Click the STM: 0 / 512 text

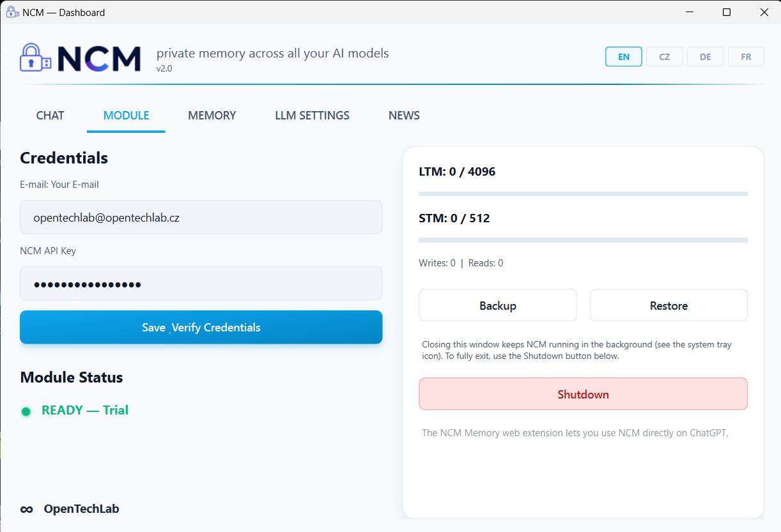[454, 218]
